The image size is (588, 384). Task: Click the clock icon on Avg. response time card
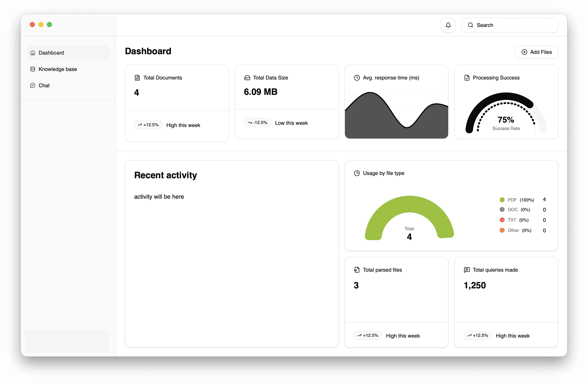click(x=357, y=77)
